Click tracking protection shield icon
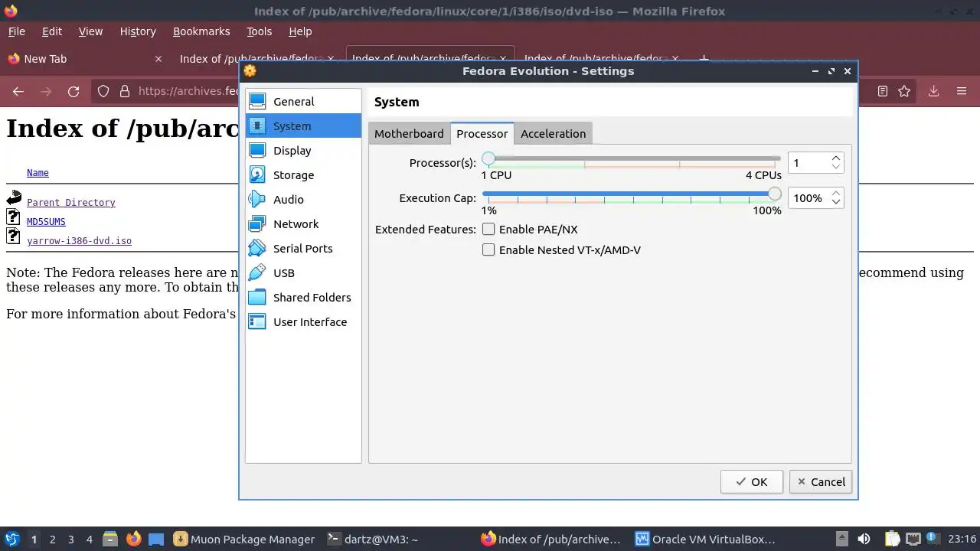Image resolution: width=980 pixels, height=551 pixels. [103, 91]
